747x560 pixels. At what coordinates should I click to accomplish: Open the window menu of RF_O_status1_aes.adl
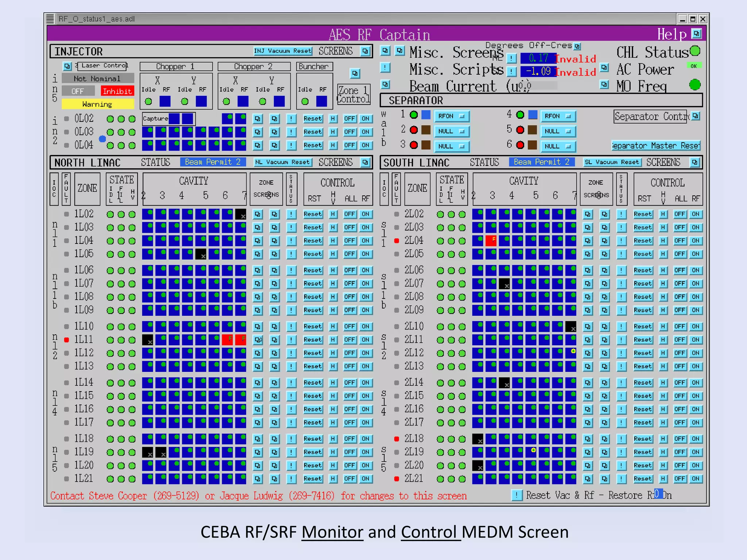pyautogui.click(x=50, y=19)
